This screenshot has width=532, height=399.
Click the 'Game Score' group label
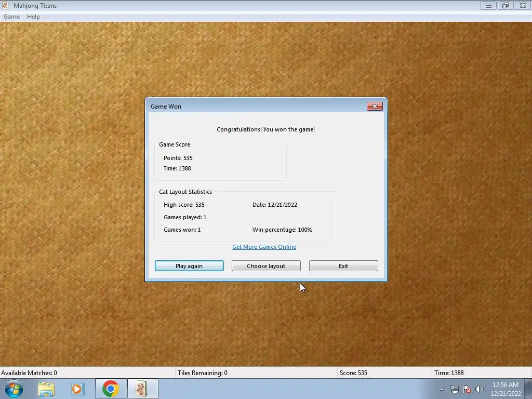[175, 144]
